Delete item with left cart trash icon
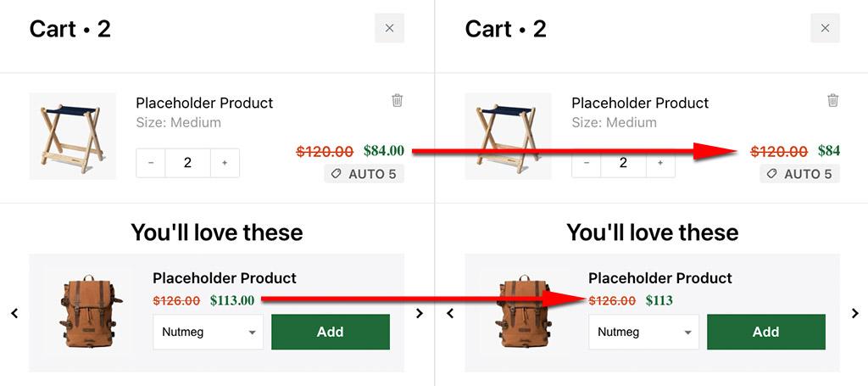Image resolution: width=868 pixels, height=386 pixels. 398,100
